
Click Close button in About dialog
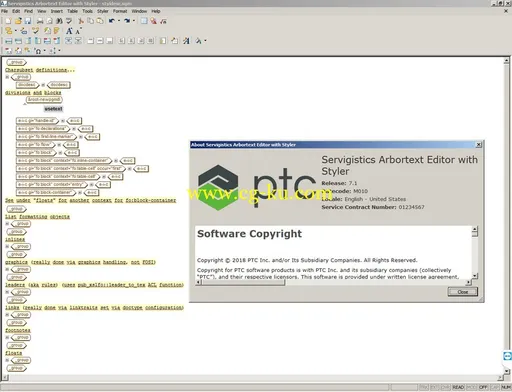tap(462, 292)
